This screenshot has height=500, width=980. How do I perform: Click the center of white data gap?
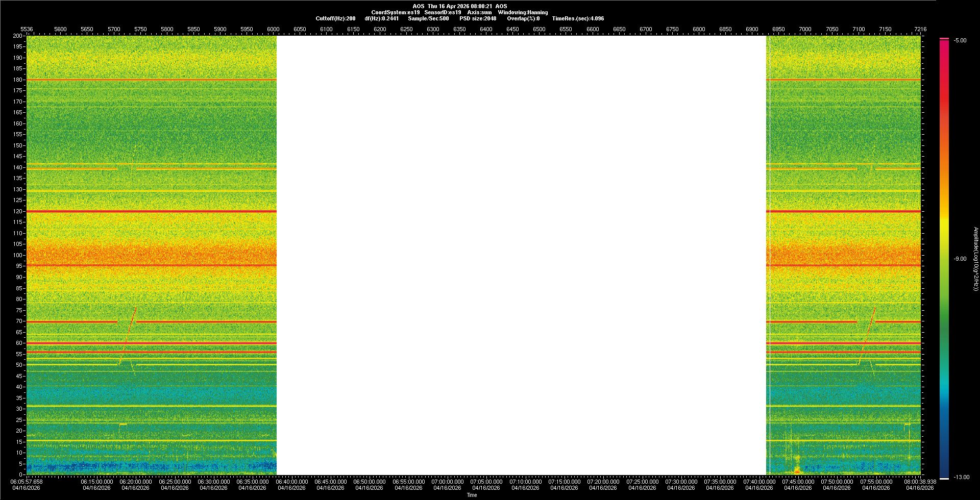pyautogui.click(x=521, y=255)
